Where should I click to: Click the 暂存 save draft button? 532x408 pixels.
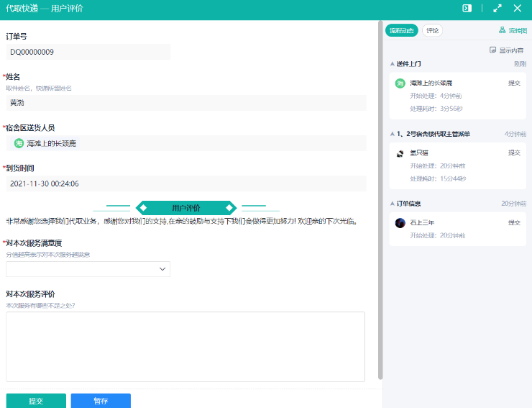101,401
